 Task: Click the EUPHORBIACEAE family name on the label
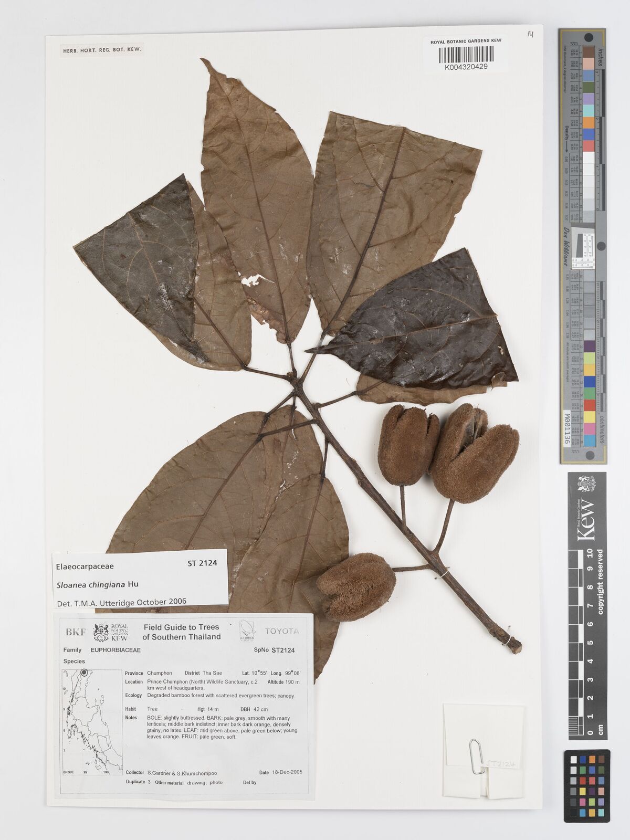[115, 649]
